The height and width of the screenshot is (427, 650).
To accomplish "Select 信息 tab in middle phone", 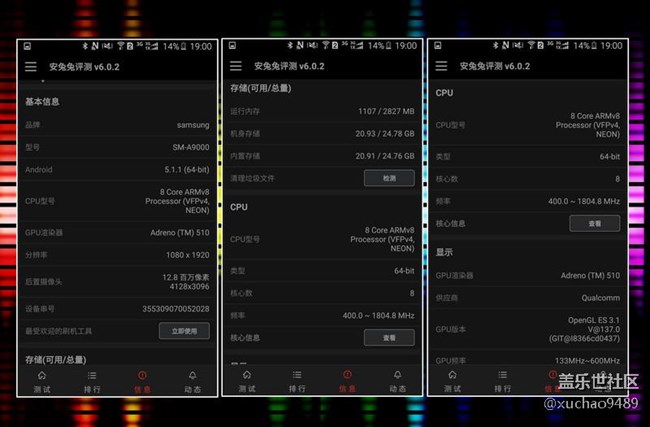I will tap(347, 380).
